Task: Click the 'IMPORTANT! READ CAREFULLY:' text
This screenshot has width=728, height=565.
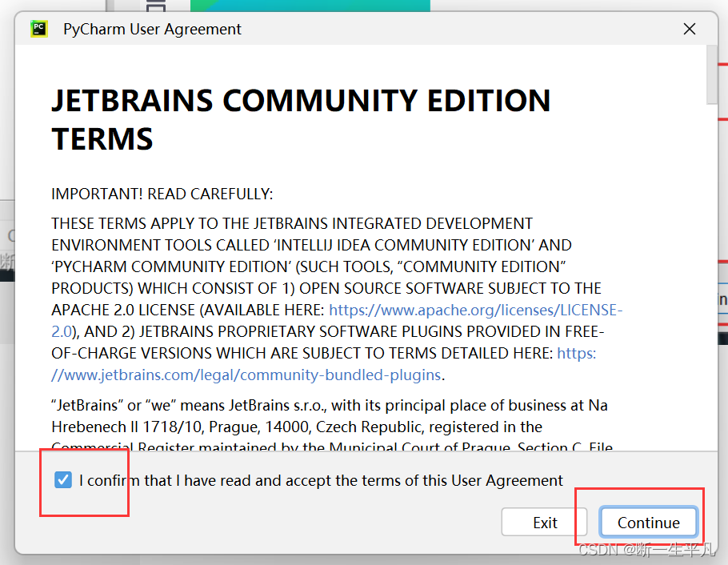Action: tap(162, 194)
